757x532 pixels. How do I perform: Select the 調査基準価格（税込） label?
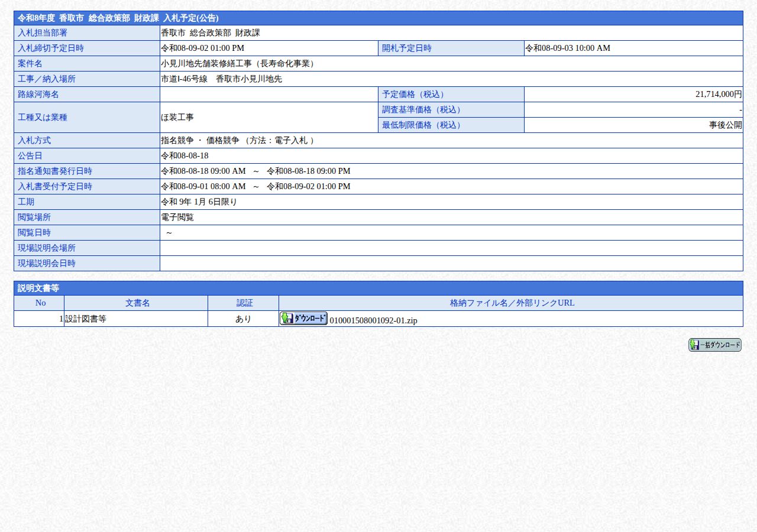(451, 110)
